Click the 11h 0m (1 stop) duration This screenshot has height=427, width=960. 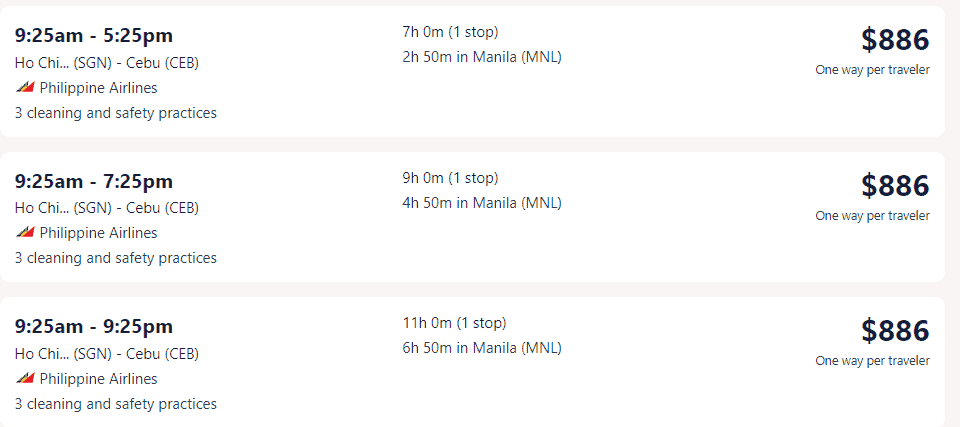pyautogui.click(x=454, y=323)
